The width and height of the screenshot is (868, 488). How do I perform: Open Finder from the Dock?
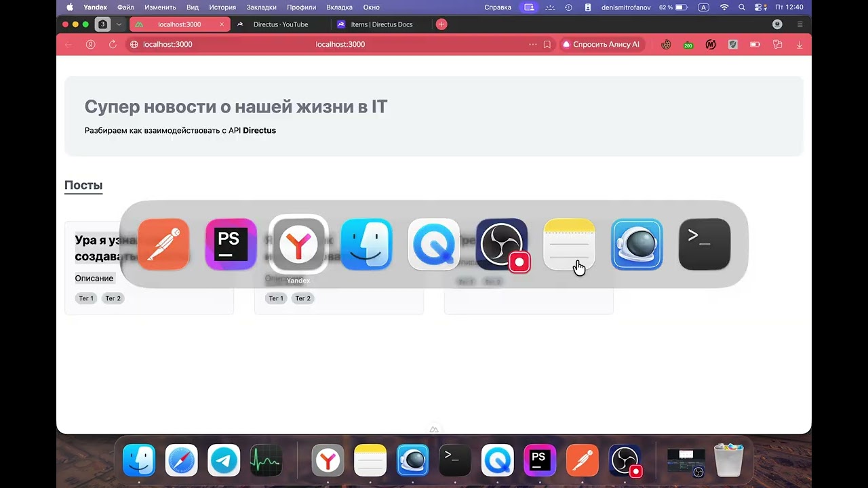coord(139,461)
